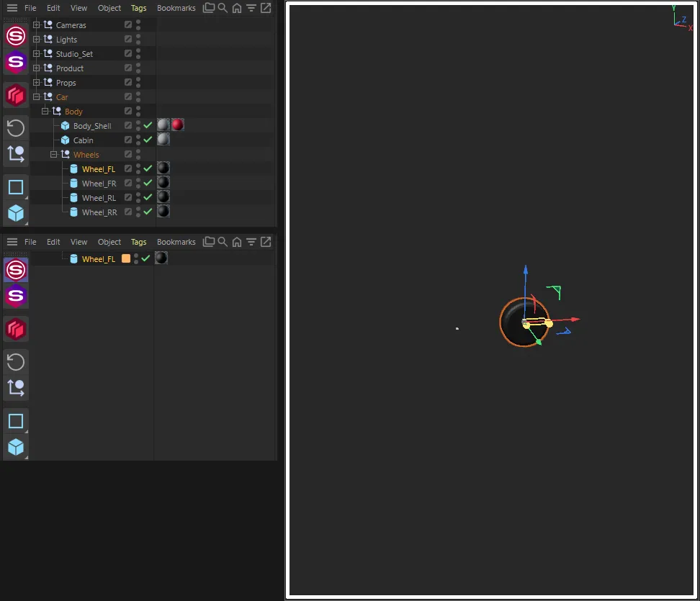Toggle layer box for Cameras row
700x601 pixels.
tap(128, 24)
